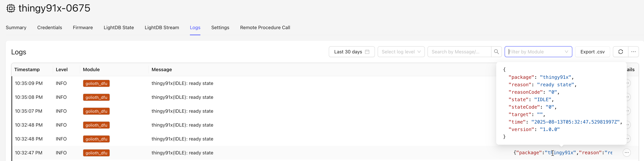Open the Credentials tab
The image size is (644, 161).
click(50, 28)
